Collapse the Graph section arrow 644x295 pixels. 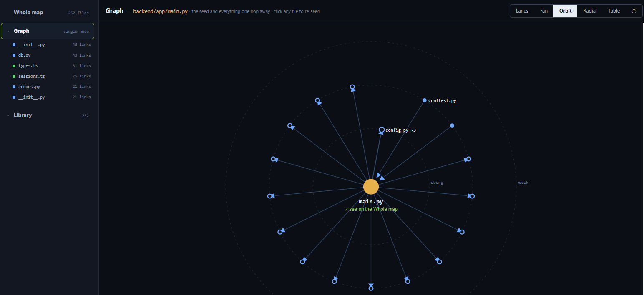tap(8, 31)
